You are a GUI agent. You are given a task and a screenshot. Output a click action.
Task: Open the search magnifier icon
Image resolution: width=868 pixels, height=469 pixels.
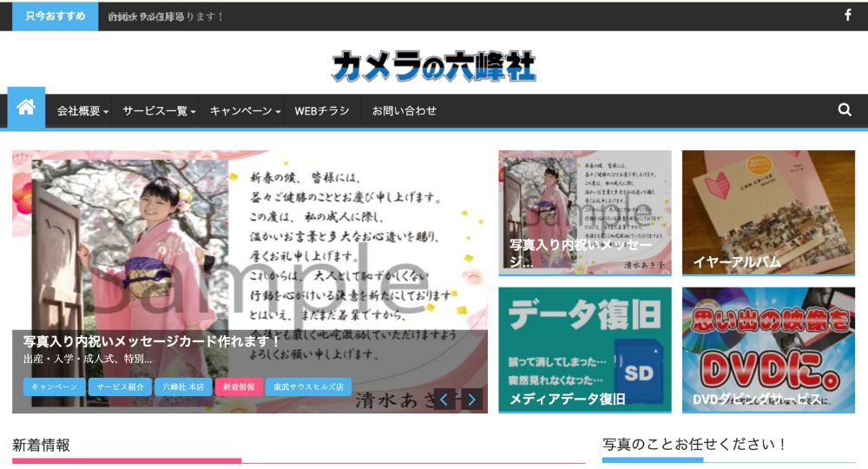coord(845,109)
